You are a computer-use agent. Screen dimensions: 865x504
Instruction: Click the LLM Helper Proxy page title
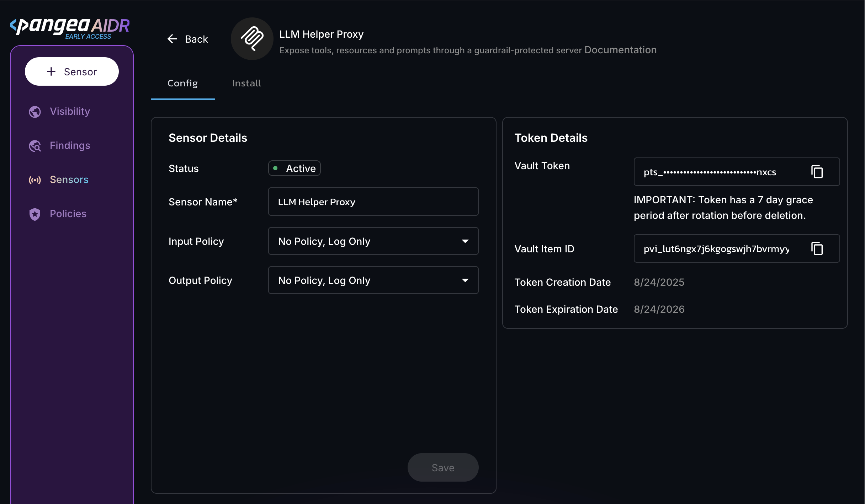pos(321,34)
